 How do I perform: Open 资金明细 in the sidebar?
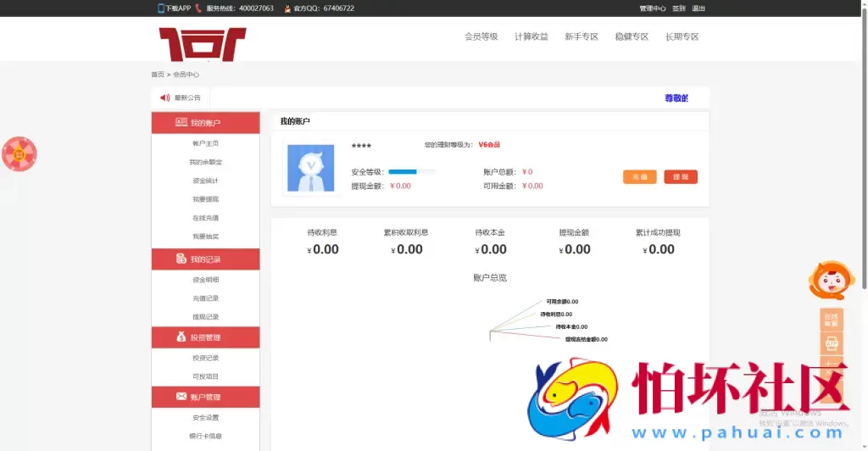[205, 280]
